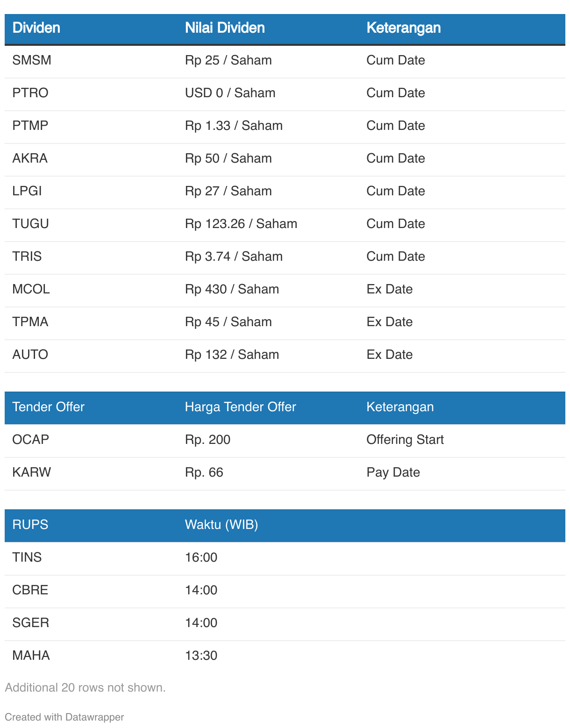Select the SMSM ticker cell
This screenshot has width=570, height=728.
[x=32, y=60]
